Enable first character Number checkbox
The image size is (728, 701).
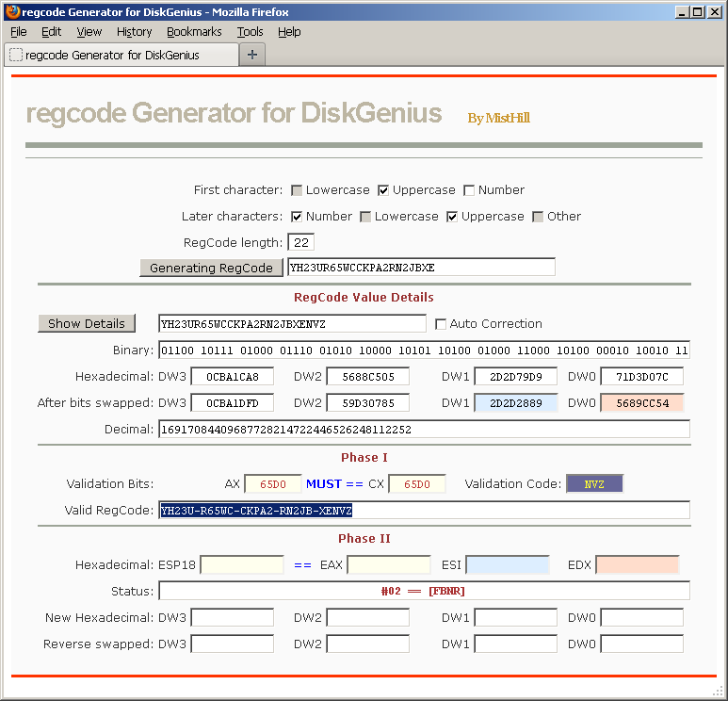click(469, 190)
